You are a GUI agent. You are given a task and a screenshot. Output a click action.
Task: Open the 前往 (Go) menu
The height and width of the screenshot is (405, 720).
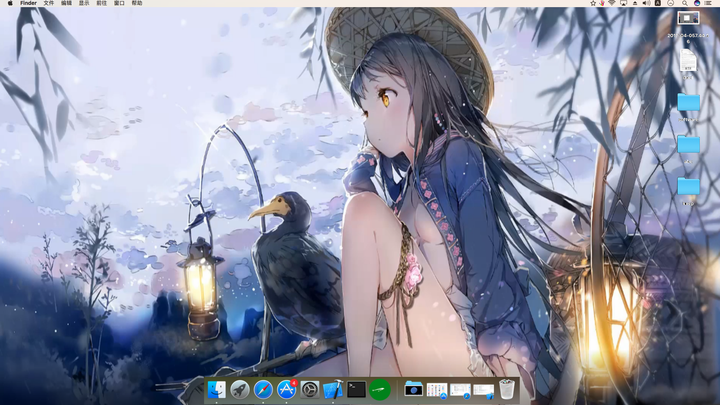click(101, 3)
